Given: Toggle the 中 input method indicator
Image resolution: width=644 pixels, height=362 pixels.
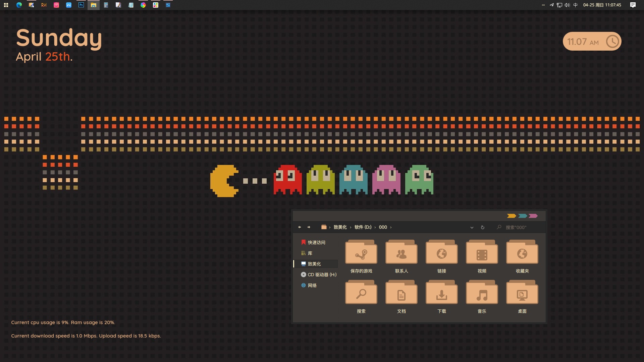Looking at the screenshot, I should click(576, 5).
